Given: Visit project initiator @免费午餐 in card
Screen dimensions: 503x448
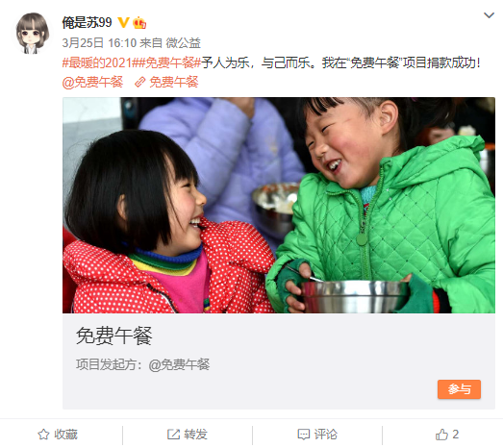Looking at the screenshot, I should (x=179, y=364).
